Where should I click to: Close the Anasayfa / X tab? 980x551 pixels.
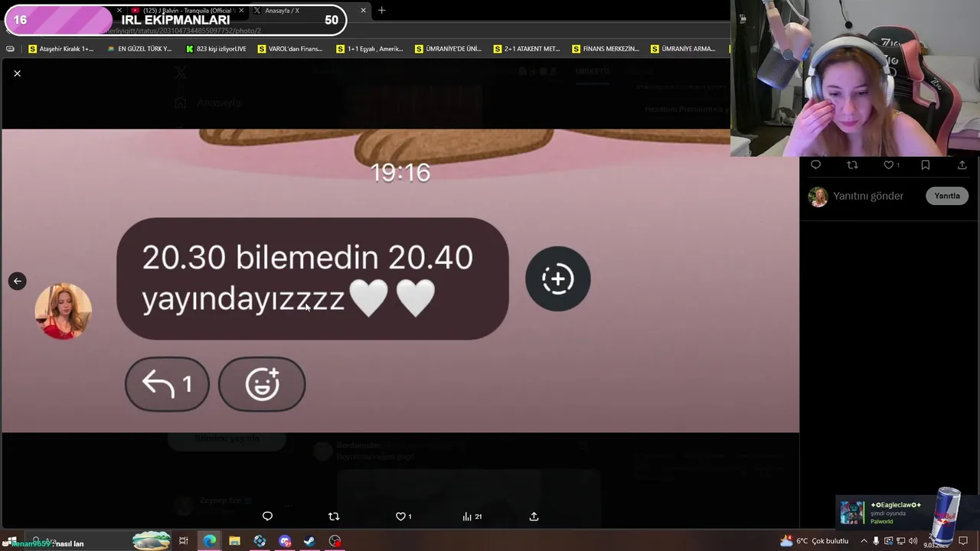click(x=363, y=10)
